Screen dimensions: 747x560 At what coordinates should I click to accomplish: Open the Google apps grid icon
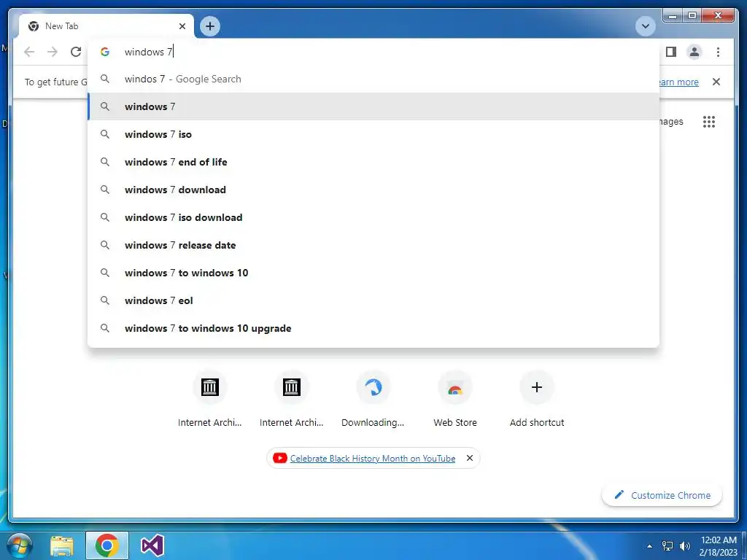(709, 122)
